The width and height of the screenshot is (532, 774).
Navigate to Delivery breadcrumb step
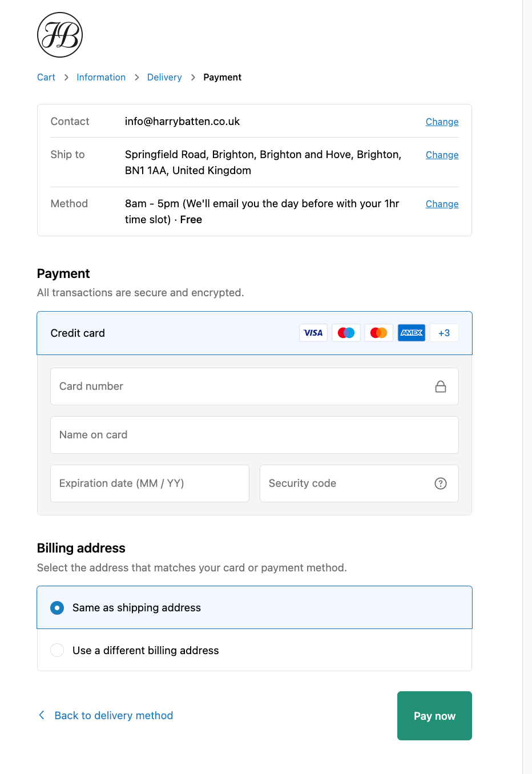[164, 78]
